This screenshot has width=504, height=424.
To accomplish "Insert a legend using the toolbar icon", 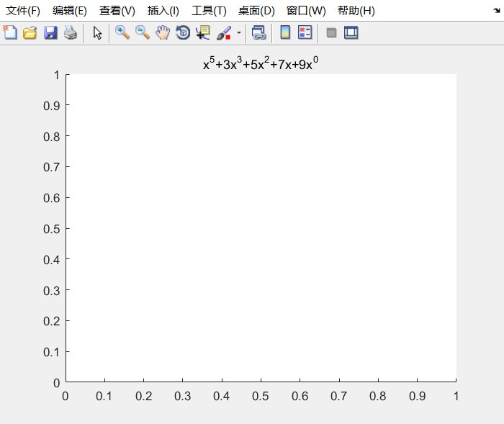I will coord(305,33).
